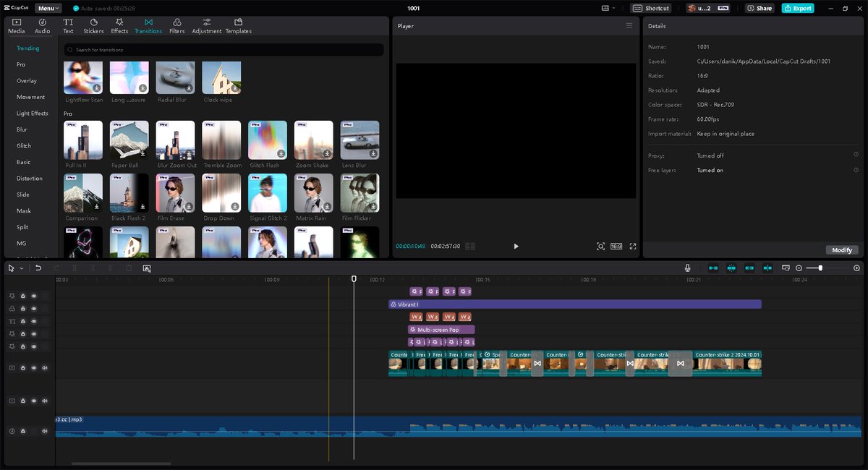Select the Mask transitions category

(x=24, y=211)
